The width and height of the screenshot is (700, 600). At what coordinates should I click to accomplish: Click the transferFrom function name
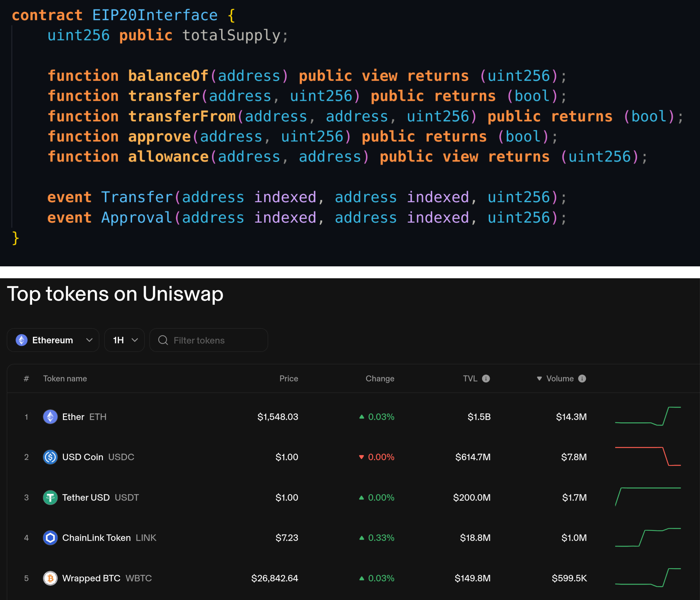pos(182,116)
